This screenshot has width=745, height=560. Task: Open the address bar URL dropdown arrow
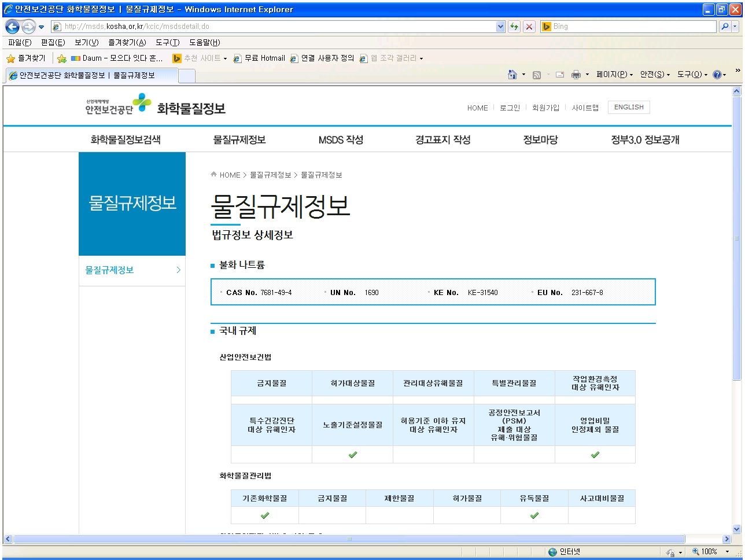tap(500, 27)
